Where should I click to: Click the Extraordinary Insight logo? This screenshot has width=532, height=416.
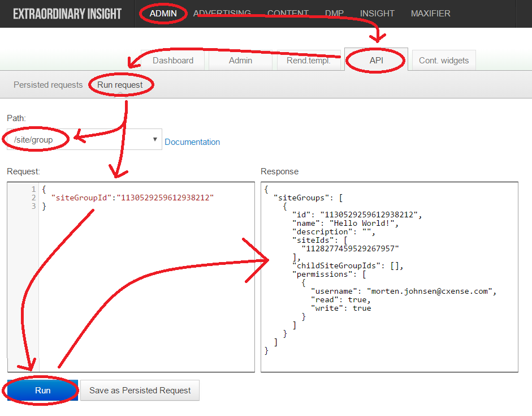[67, 14]
